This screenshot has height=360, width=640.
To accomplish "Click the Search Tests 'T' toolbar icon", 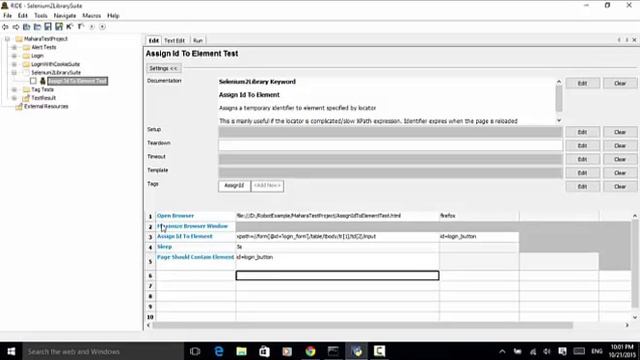I will 80,27.
